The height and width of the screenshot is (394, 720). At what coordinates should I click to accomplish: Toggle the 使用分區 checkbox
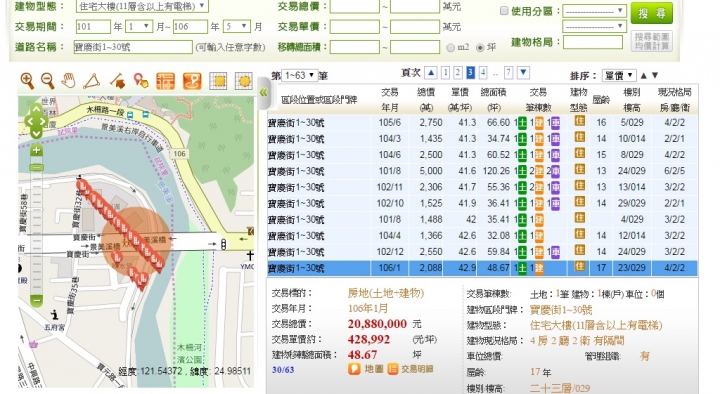click(504, 11)
